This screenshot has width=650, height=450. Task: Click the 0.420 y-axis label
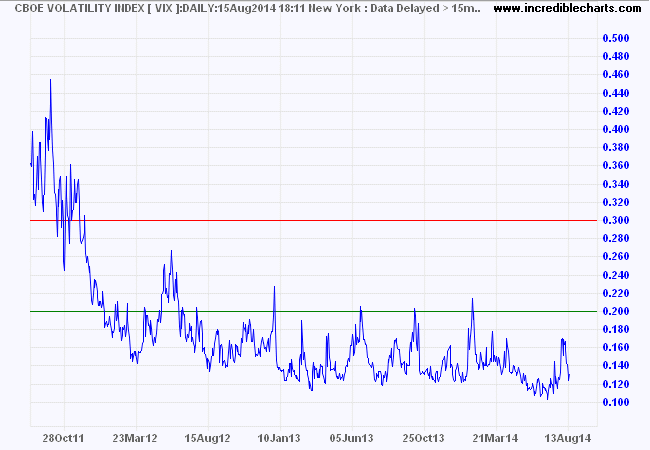coord(616,111)
